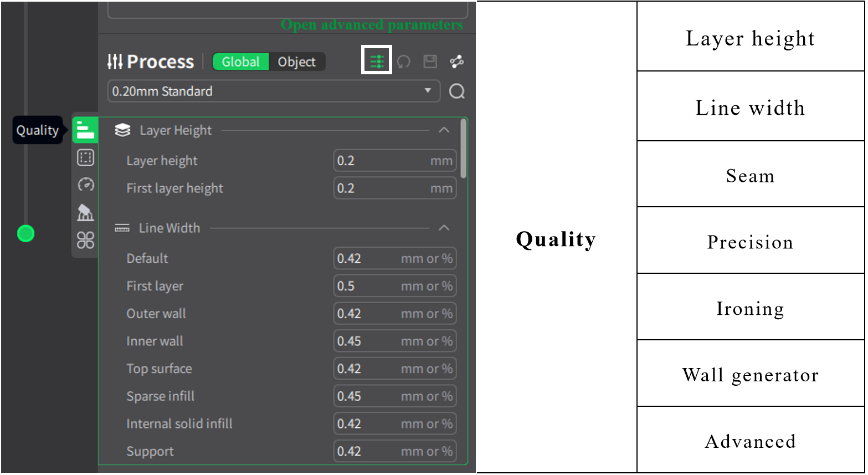Open the Speed tab gauge icon
This screenshot has height=475, width=868.
85,185
